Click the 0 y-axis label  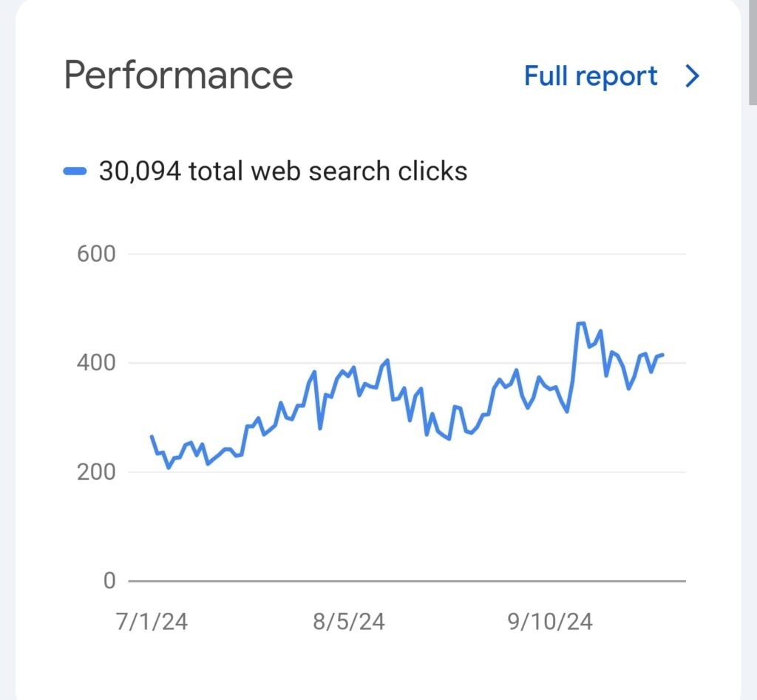point(109,581)
